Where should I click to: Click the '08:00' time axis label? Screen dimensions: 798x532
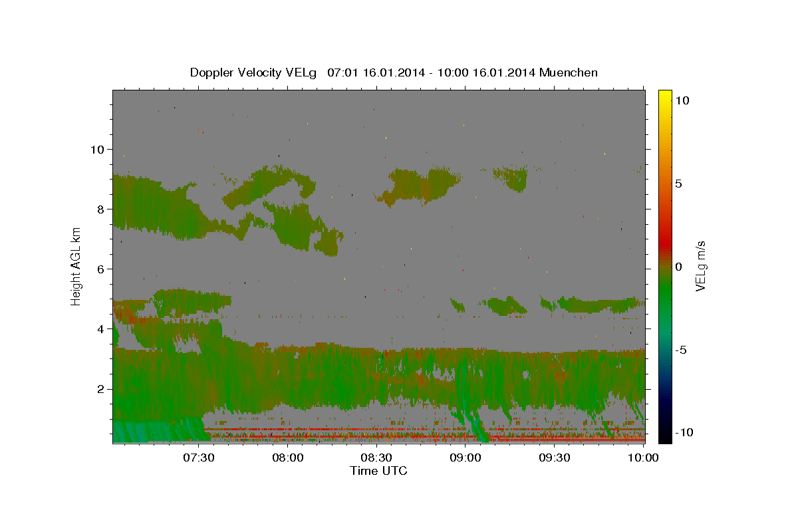(288, 458)
